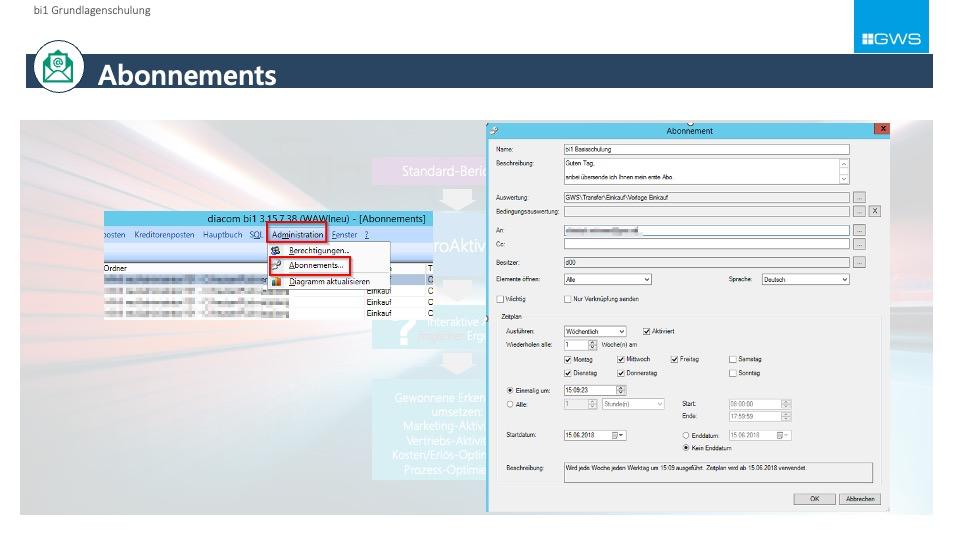Screen dimensions: 960x540
Task: Click the Start time stepper
Action: point(786,404)
